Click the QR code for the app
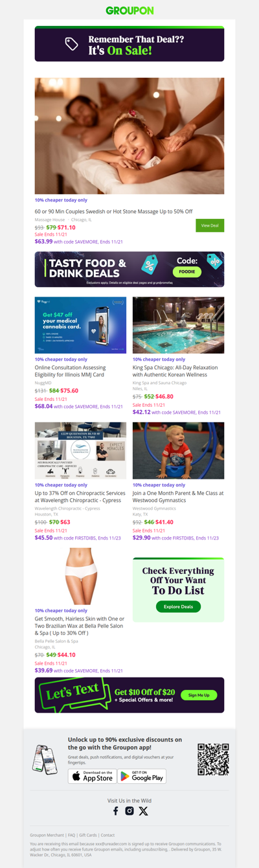 [213, 759]
